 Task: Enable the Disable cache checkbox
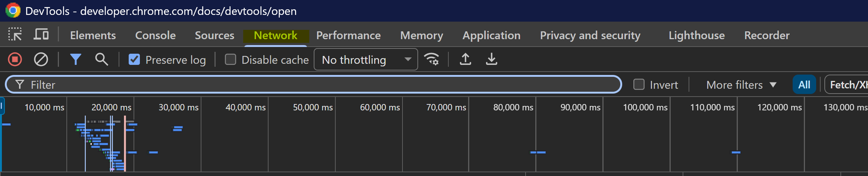pyautogui.click(x=231, y=60)
